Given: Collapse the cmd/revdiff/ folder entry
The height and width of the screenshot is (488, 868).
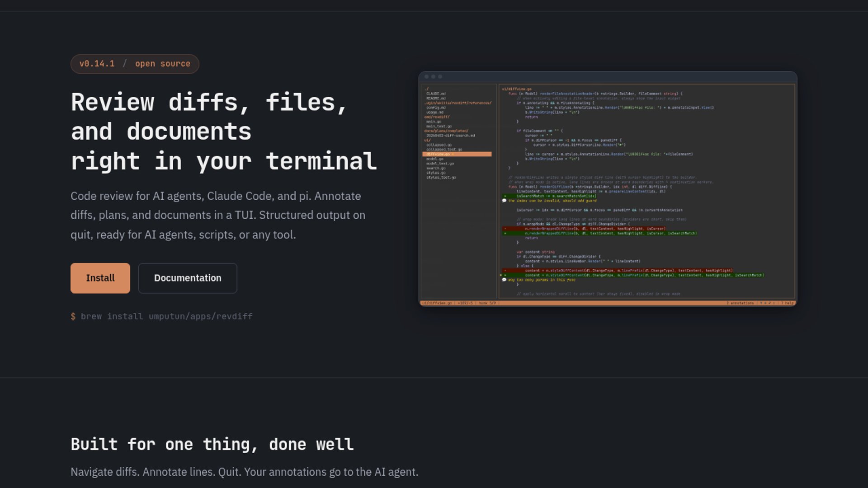Looking at the screenshot, I should pos(437,117).
